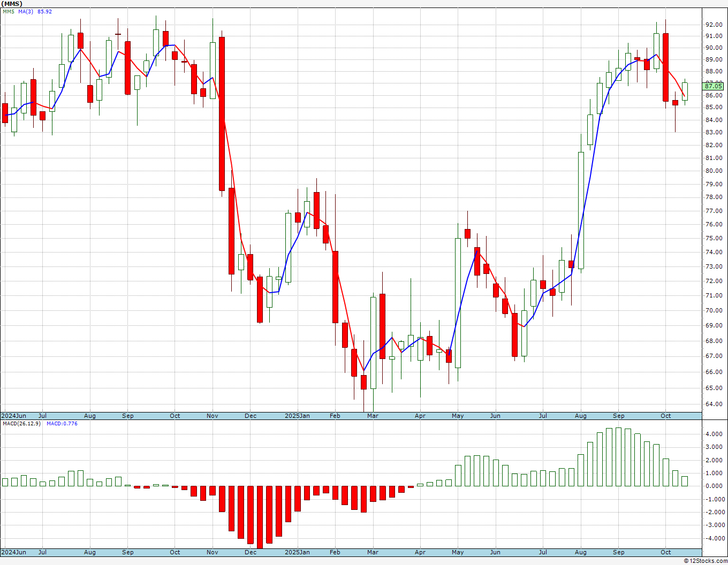Click the 80.00 price axis label
Viewport: 728px width, 565px height.
(714, 171)
